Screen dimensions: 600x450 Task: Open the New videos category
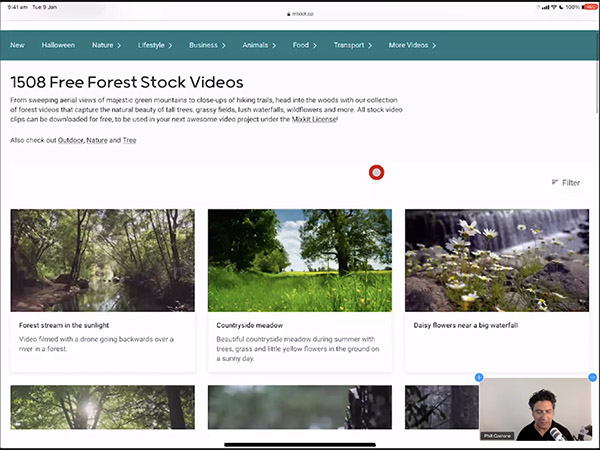[x=17, y=45]
